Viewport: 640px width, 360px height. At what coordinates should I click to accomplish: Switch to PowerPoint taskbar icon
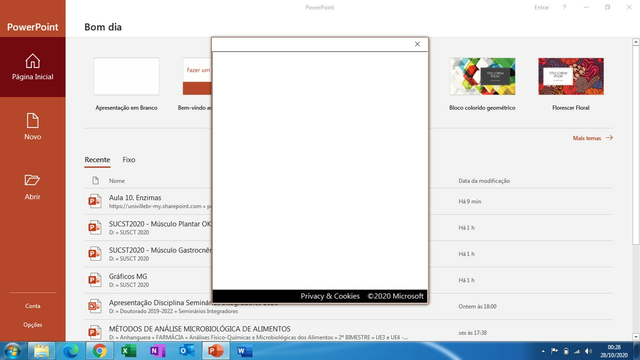coord(216,351)
